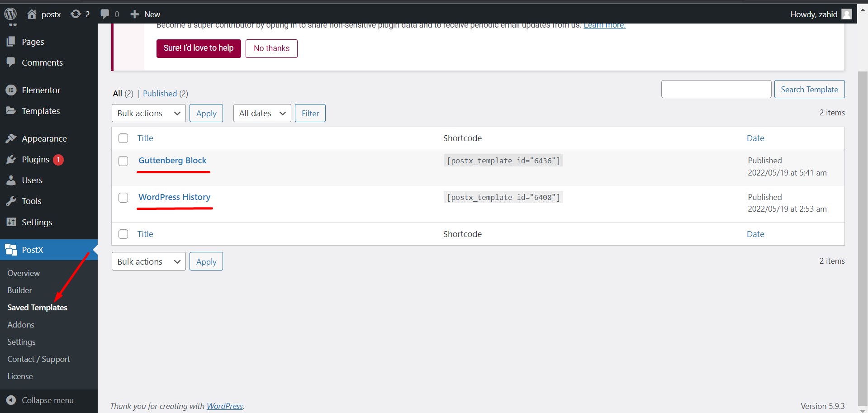Click the WordPress logo icon
This screenshot has height=413, width=868.
(x=10, y=14)
